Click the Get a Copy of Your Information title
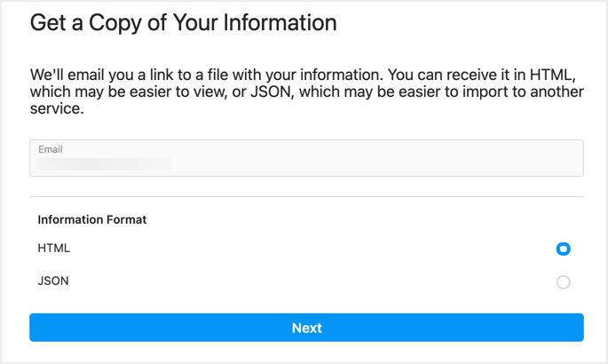This screenshot has height=364, width=608. coord(183,22)
